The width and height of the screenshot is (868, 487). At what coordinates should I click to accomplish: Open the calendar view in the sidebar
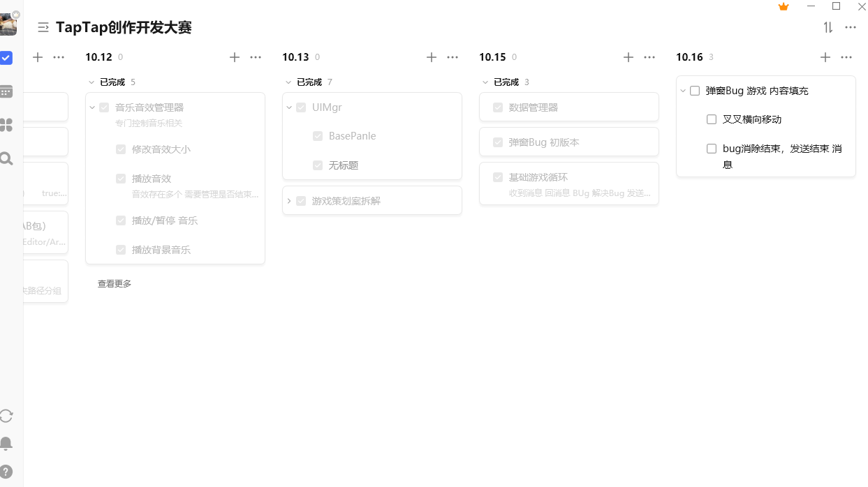[6, 91]
